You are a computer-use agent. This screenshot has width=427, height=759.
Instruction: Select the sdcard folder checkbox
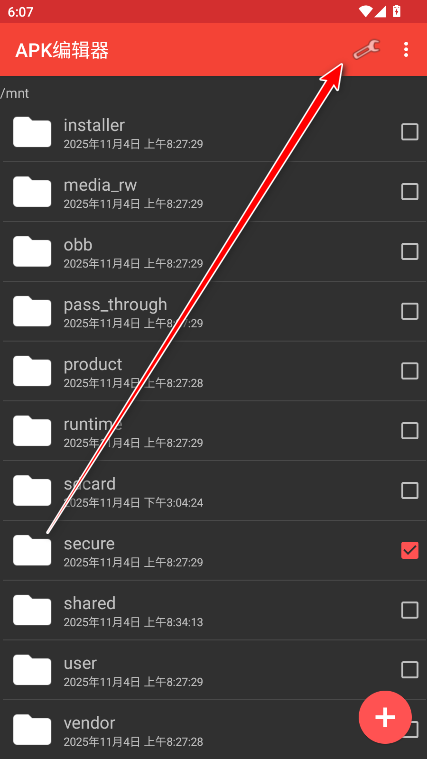[410, 490]
